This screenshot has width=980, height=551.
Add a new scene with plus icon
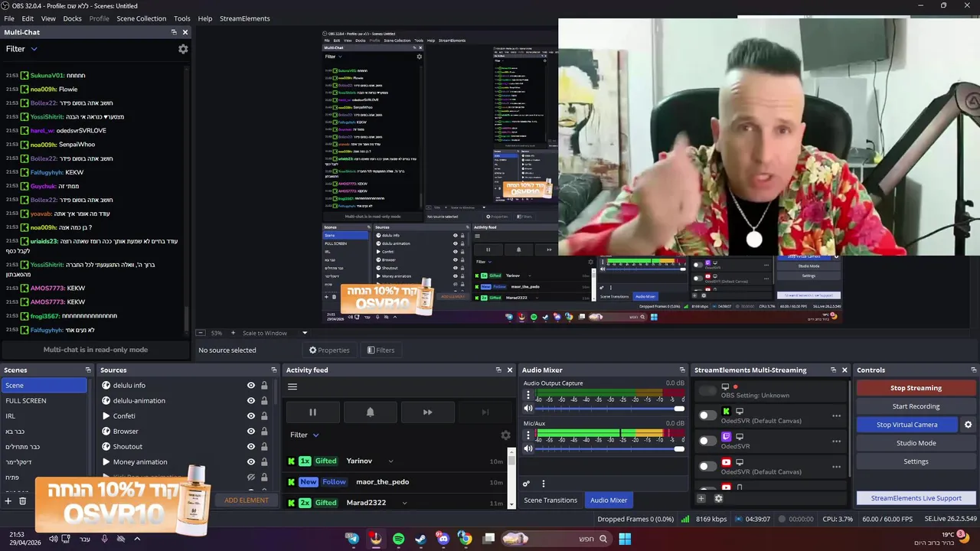[8, 501]
